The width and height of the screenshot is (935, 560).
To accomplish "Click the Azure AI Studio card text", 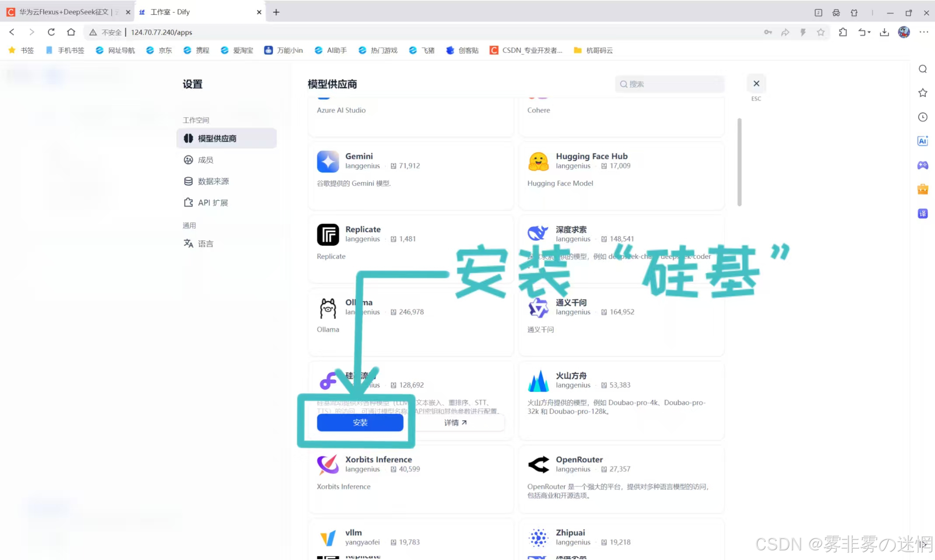I will tap(341, 110).
